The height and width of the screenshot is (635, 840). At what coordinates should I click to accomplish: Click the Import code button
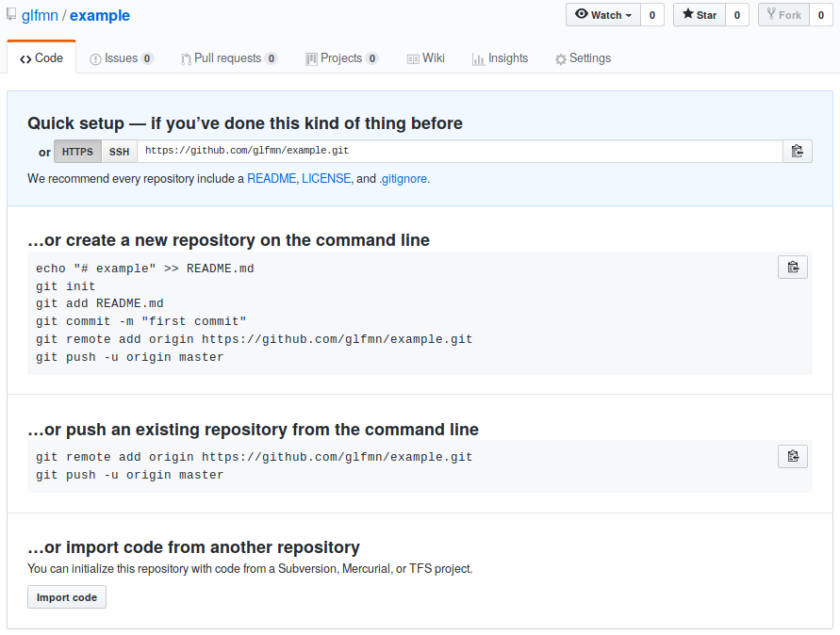tap(67, 597)
